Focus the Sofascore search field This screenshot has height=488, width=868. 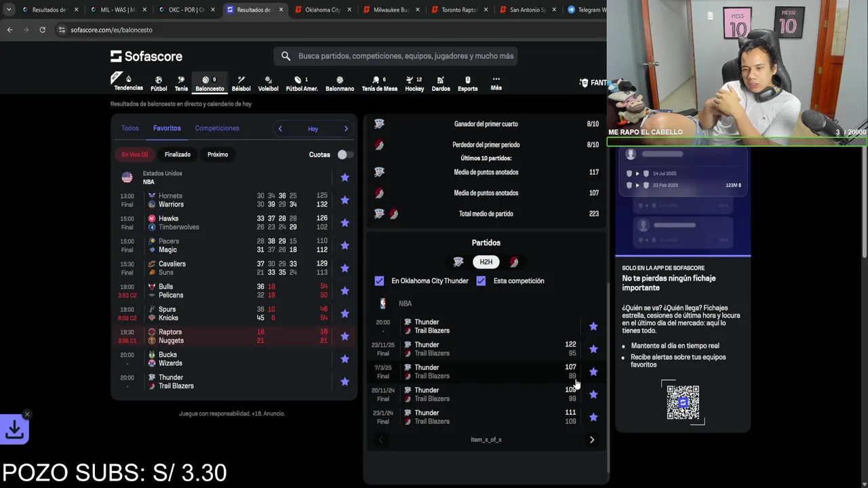[x=395, y=56]
